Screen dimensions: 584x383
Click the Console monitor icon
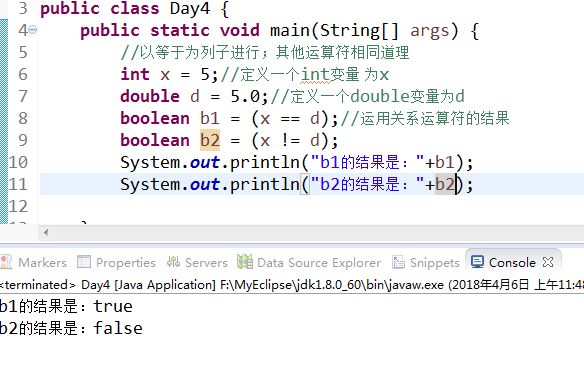(477, 262)
